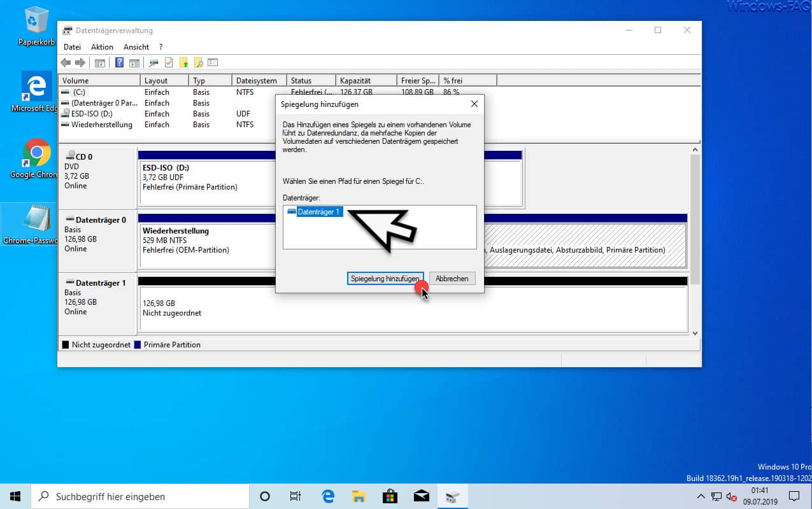Open the Ansicht menu
Image resolution: width=812 pixels, height=509 pixels.
click(x=136, y=47)
